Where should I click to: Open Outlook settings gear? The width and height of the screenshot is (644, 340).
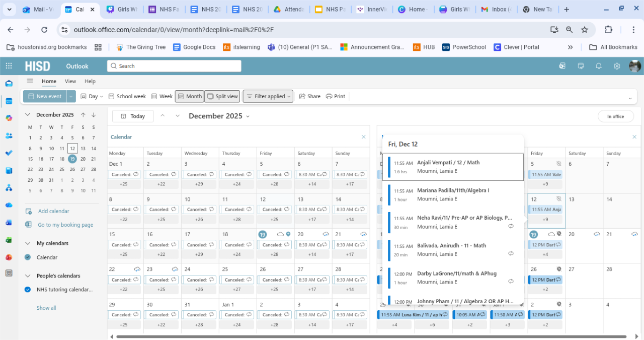[617, 66]
